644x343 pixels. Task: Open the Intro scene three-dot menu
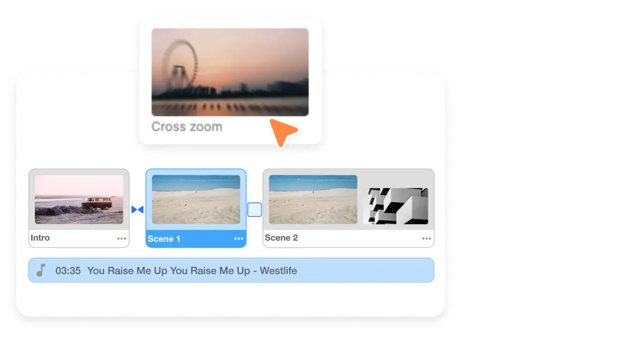(x=122, y=239)
